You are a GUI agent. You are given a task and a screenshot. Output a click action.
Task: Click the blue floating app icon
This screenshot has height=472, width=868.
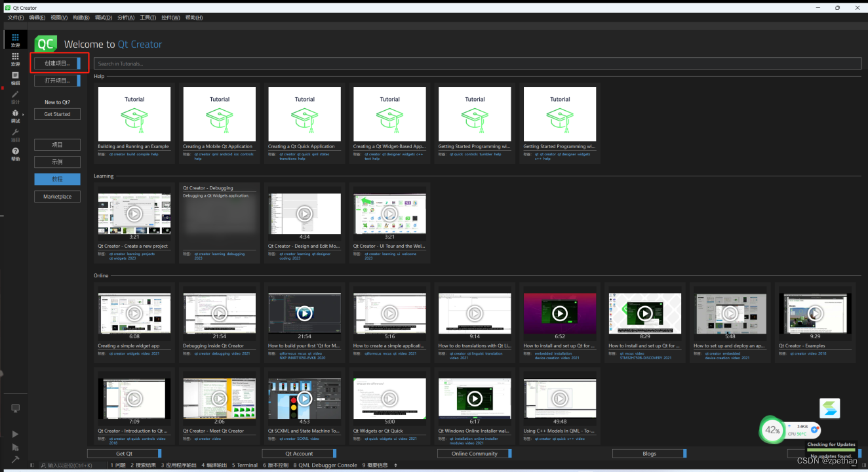coord(829,408)
